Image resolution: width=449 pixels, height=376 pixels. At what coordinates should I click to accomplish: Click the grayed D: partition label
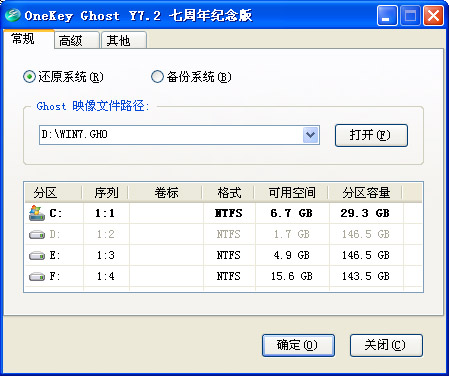(x=55, y=235)
